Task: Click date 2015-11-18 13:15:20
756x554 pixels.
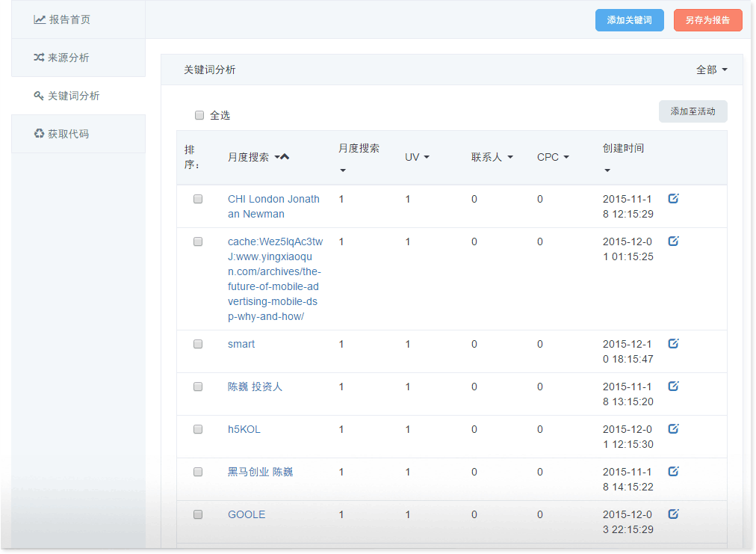Action: point(628,394)
